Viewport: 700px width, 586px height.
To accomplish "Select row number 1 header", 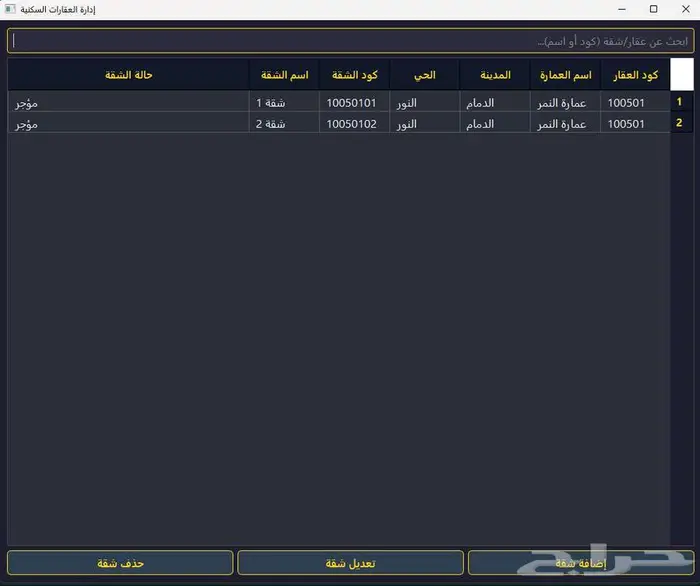I will coord(680,102).
